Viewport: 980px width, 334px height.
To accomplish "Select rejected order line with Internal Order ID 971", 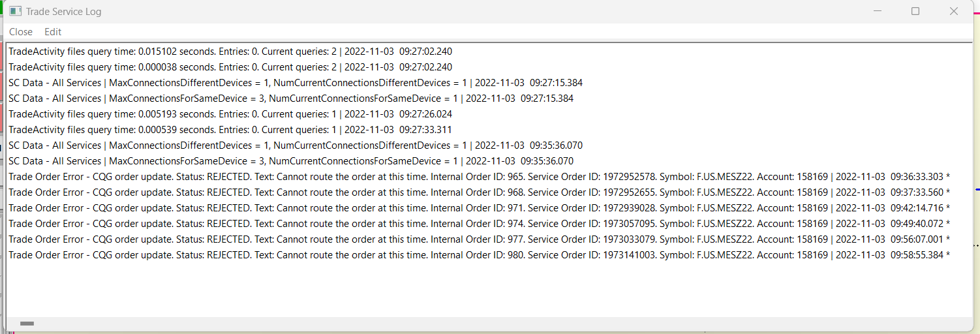I will (x=479, y=208).
